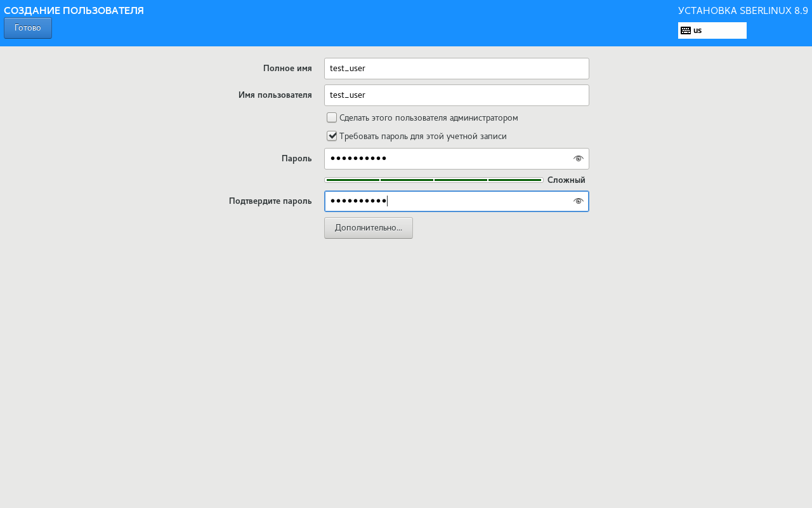Click the green password strength bar
This screenshot has width=812, height=508.
click(x=434, y=180)
